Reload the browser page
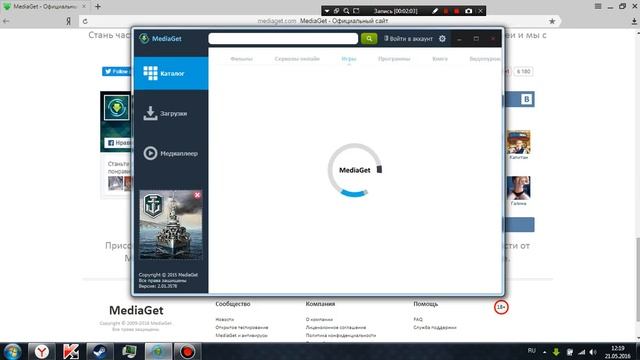Screen dimensions: 640x360 point(85,21)
